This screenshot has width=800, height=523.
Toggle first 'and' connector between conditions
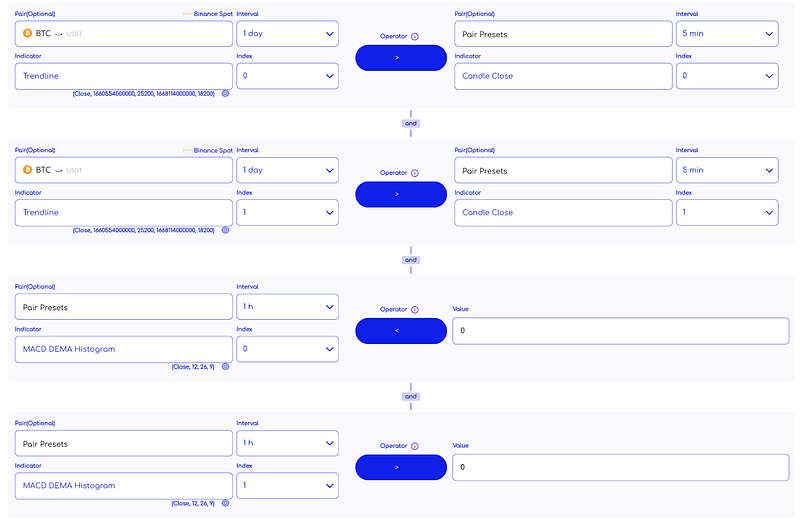[411, 123]
